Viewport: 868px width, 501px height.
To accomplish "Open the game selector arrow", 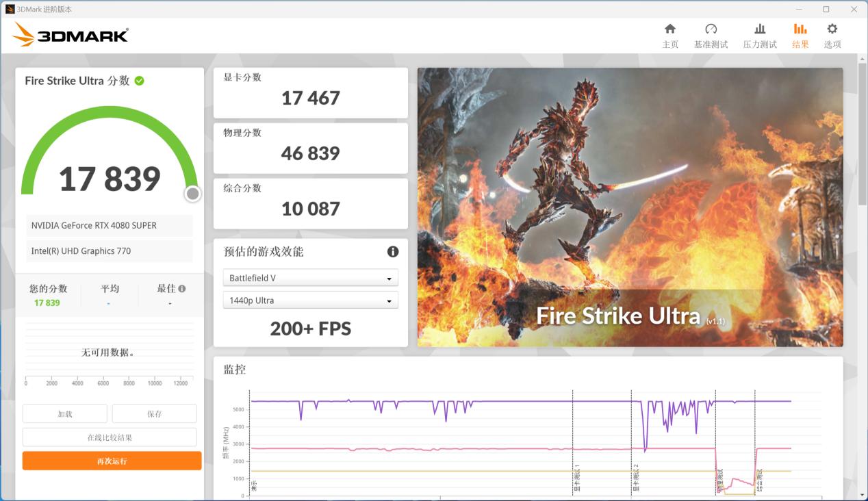I will point(390,277).
